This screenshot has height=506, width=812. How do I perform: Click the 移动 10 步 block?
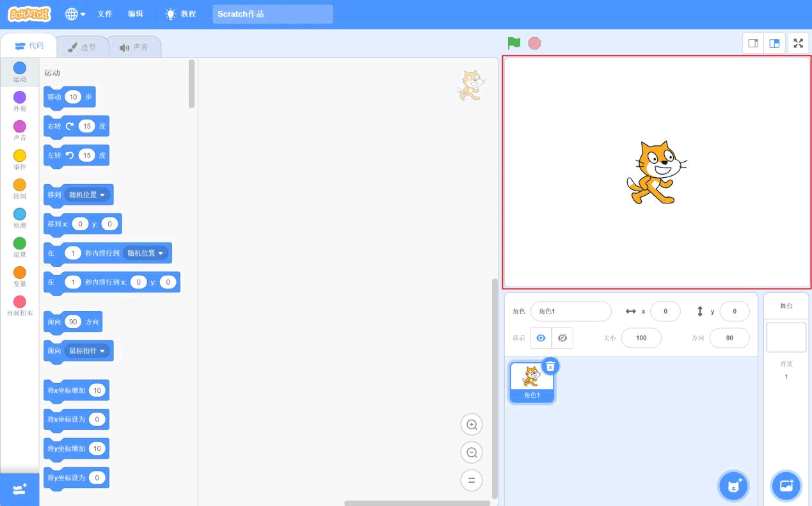(x=69, y=97)
